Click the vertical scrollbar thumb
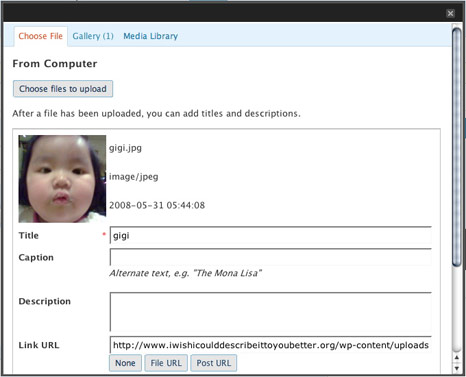466x377 pixels. 457,147
